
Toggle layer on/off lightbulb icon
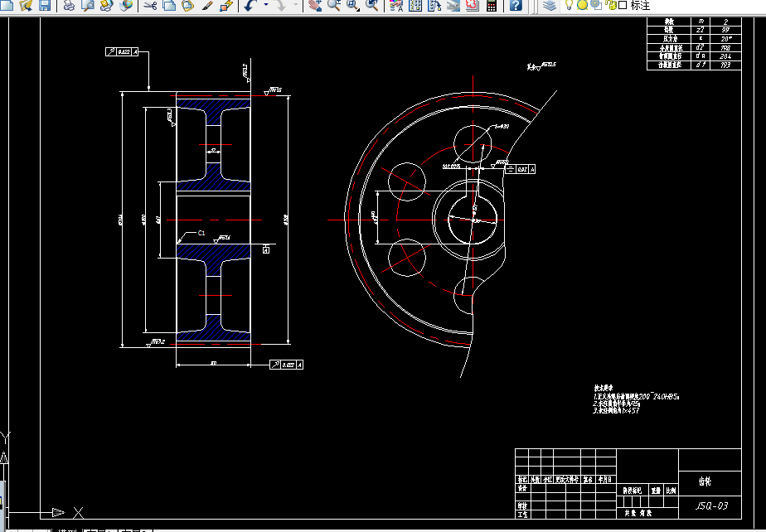click(x=569, y=5)
